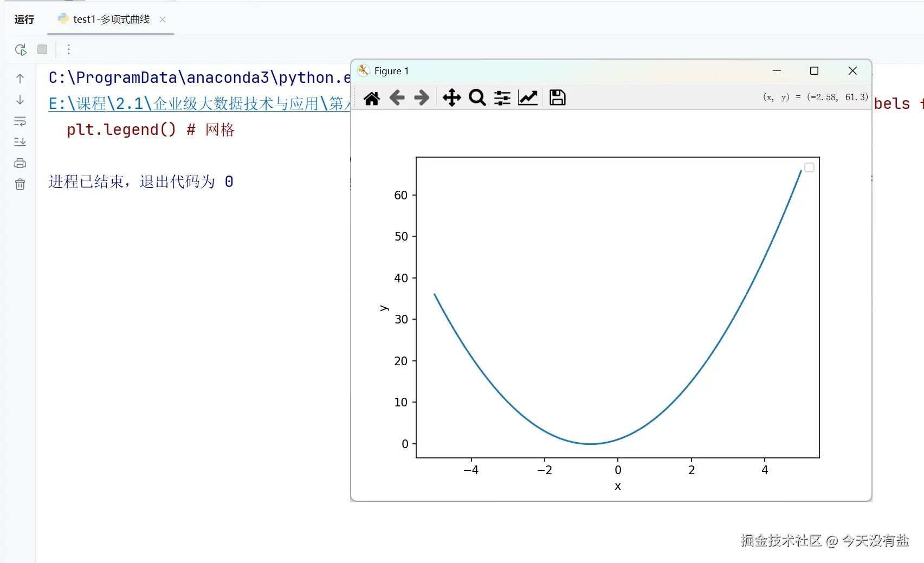Click the 运行 panel title
This screenshot has height=563, width=924.
point(24,20)
